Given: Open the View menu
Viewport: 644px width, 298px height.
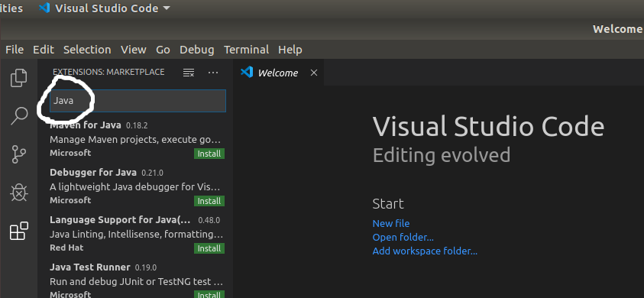Looking at the screenshot, I should [x=134, y=50].
